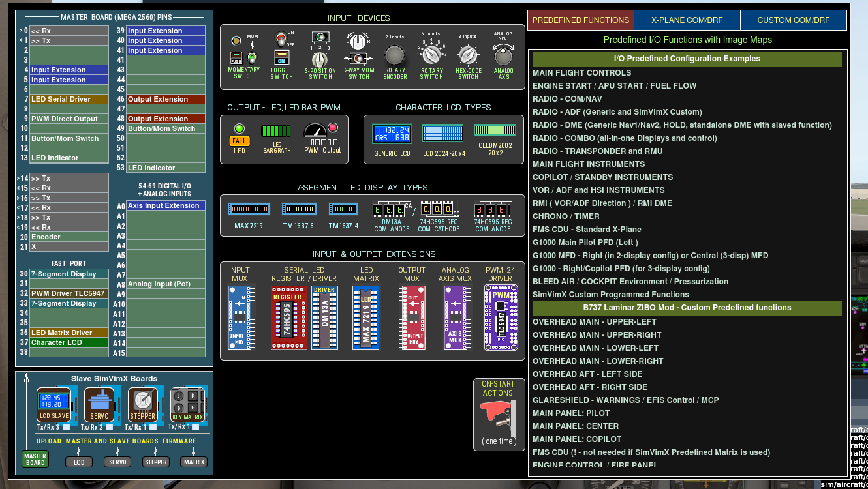Click pin 37 Character LCD row
The image size is (868, 489).
(x=69, y=342)
